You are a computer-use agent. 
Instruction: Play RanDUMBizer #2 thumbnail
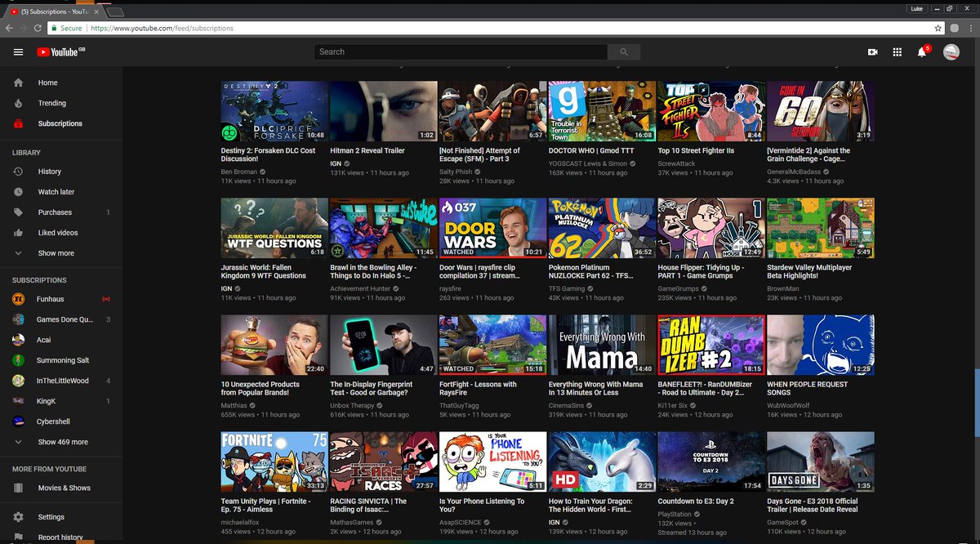click(711, 345)
